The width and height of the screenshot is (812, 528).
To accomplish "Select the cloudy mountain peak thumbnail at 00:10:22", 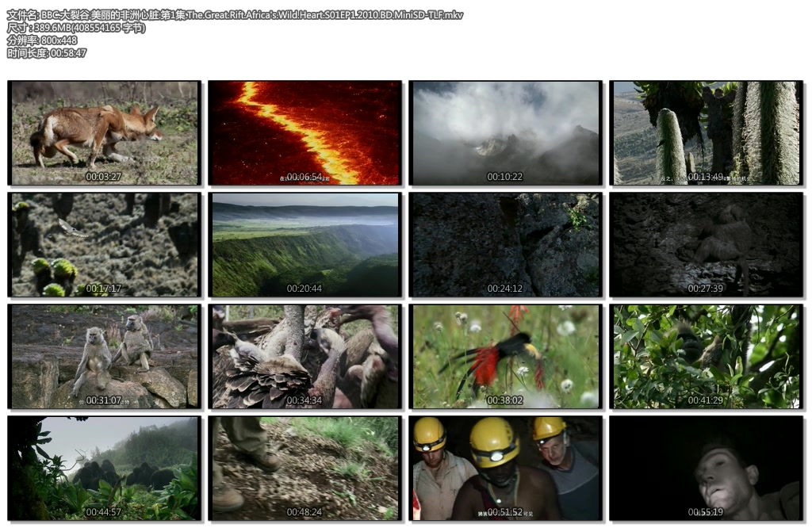I will 504,132.
